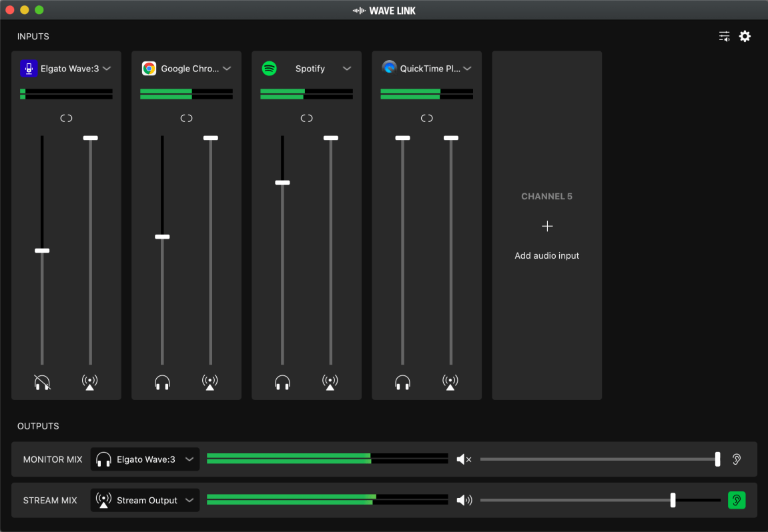Unmute the Monitor Mix speaker icon

pyautogui.click(x=463, y=459)
